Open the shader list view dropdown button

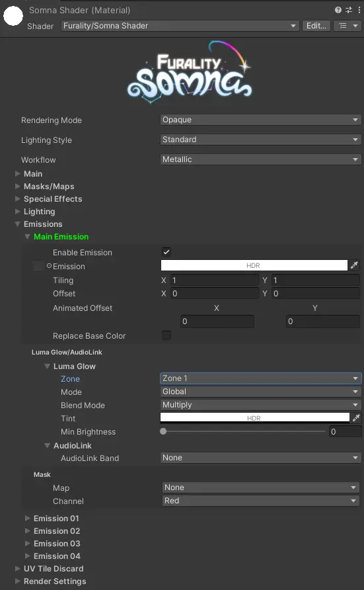(347, 26)
